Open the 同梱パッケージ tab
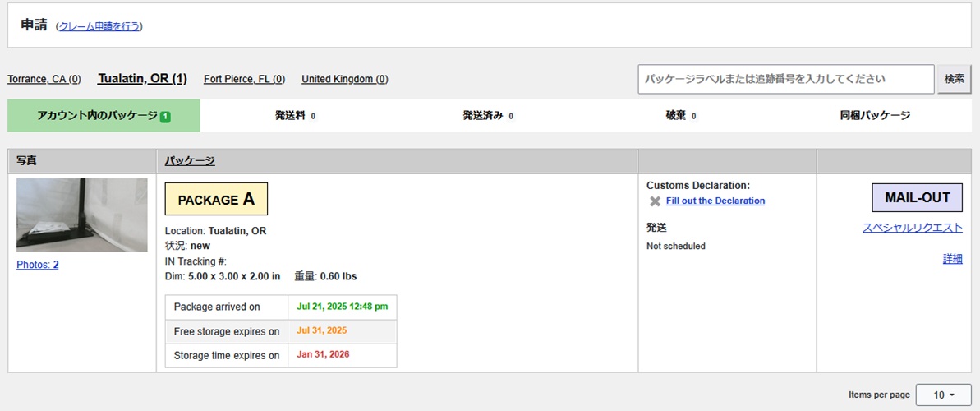980x411 pixels. point(875,116)
